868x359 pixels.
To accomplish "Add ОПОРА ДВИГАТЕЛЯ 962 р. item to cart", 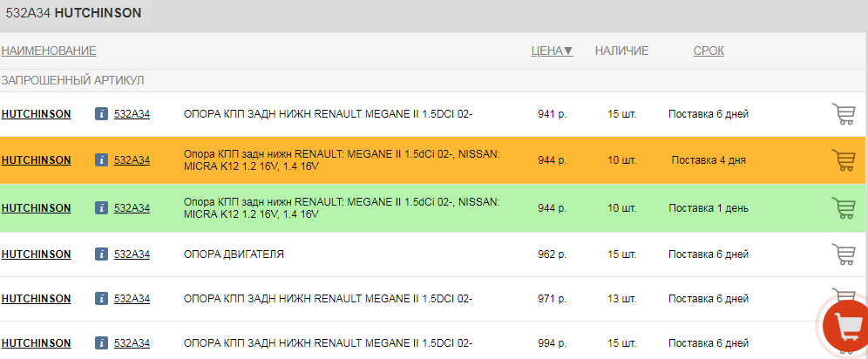I will pyautogui.click(x=843, y=254).
